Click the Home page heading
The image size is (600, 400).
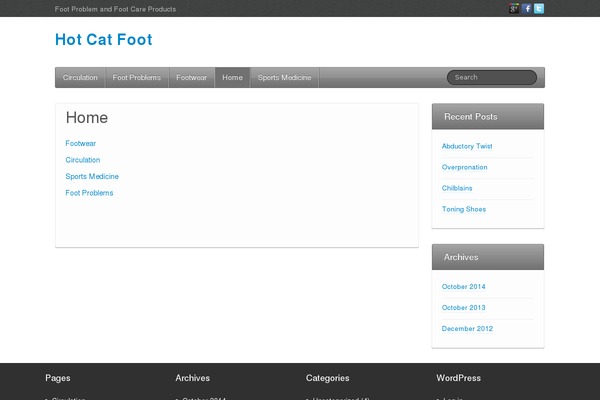click(87, 118)
